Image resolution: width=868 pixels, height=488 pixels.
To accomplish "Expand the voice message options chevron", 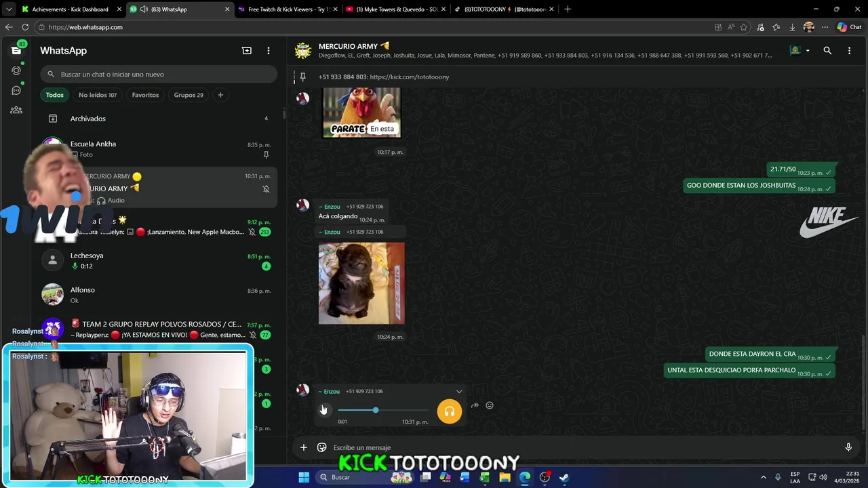I will tap(459, 391).
